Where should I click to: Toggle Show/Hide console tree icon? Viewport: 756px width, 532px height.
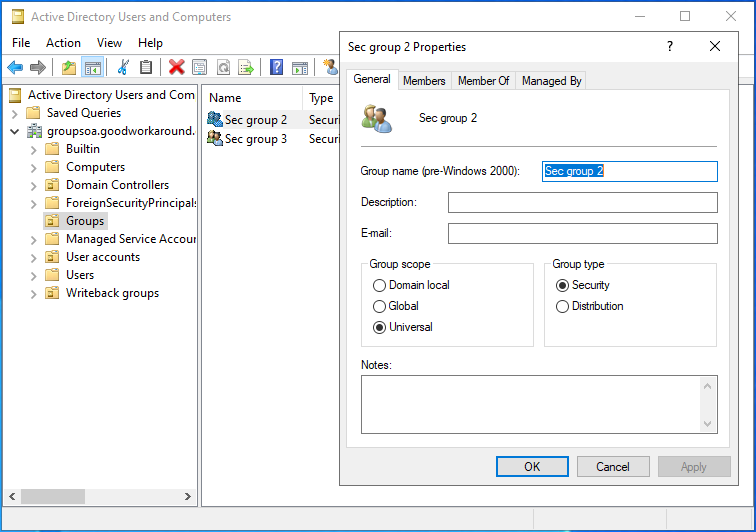(93, 67)
